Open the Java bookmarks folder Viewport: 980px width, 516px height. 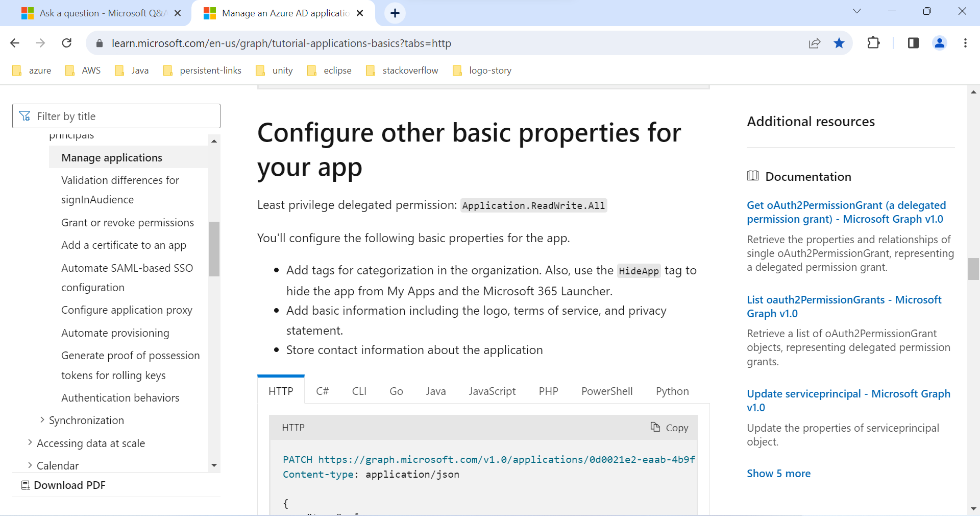click(x=132, y=71)
